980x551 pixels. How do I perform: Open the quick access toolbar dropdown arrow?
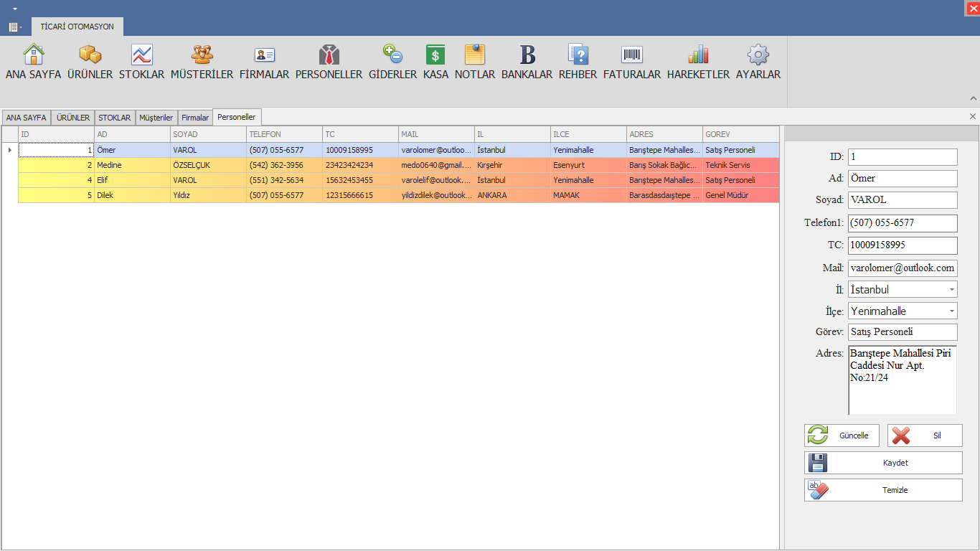tap(15, 9)
